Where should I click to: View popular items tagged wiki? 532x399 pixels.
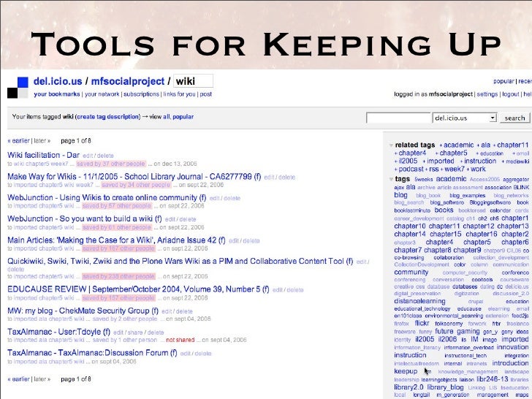[183, 117]
